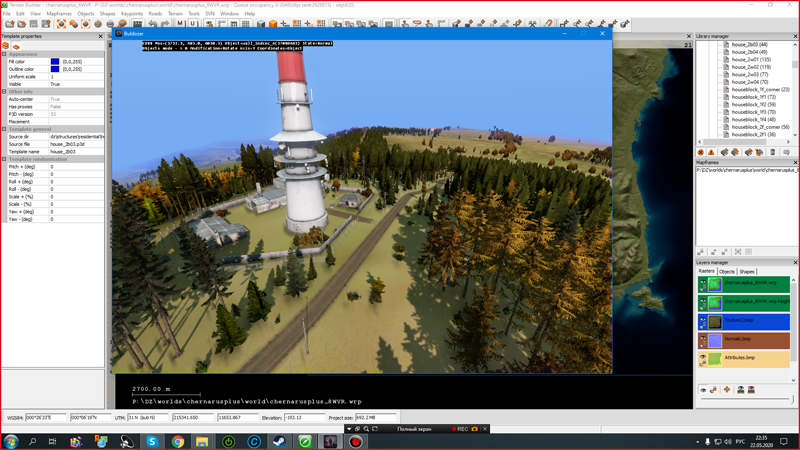Click the crossed tools icon in toolbar
800x450 pixels.
pyautogui.click(x=532, y=24)
